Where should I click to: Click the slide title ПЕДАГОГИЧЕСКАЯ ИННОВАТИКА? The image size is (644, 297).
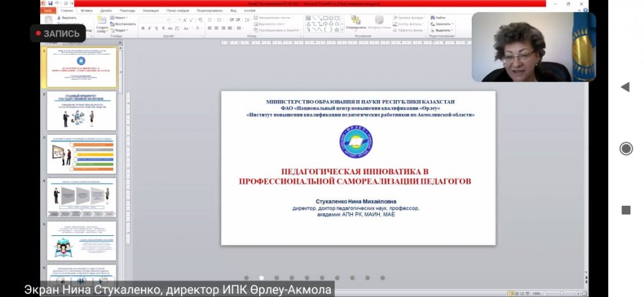coord(355,176)
